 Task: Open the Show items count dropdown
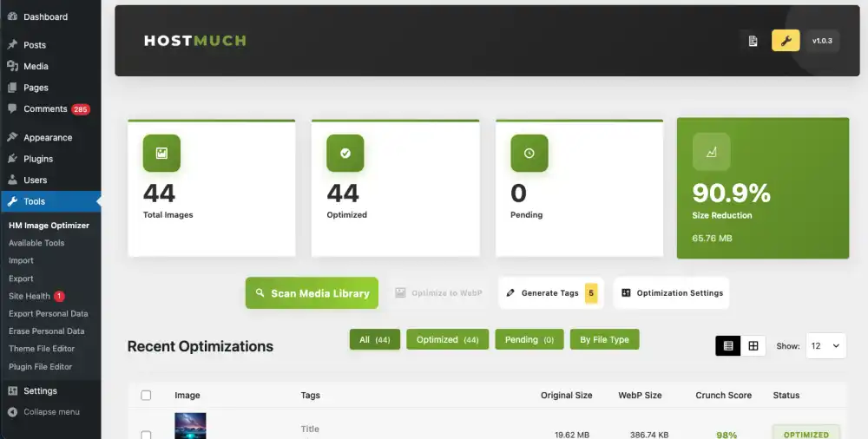tap(825, 345)
